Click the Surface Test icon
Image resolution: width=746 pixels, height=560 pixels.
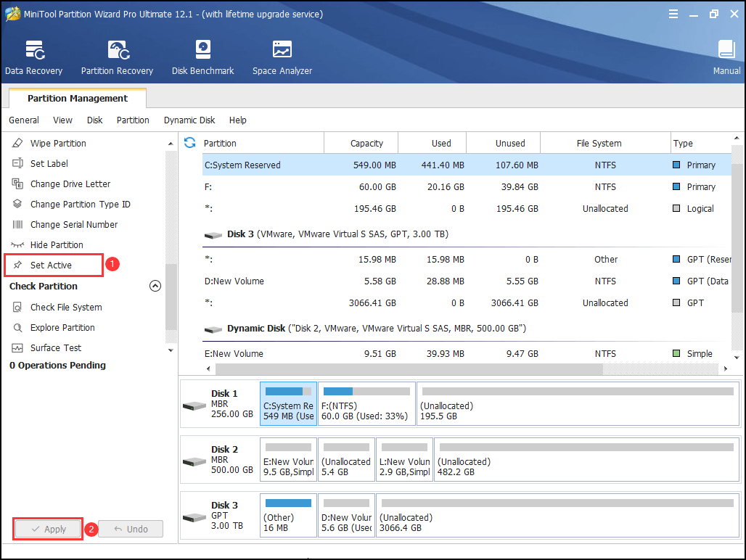[17, 348]
